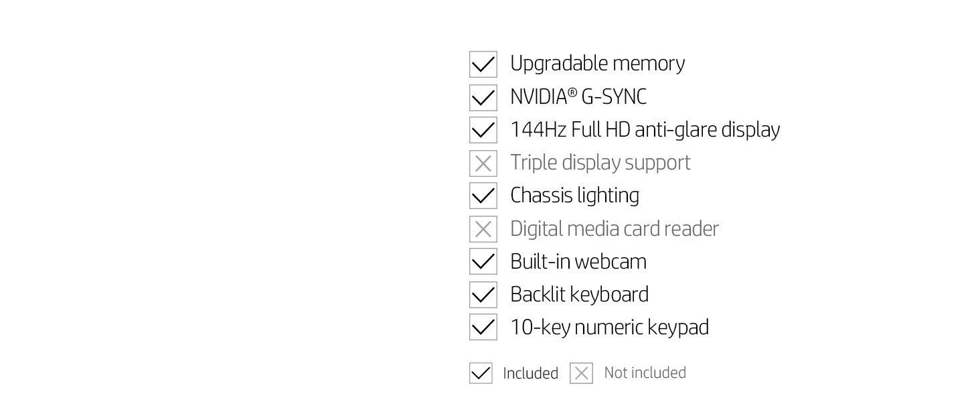Click the Not included legend text

click(x=645, y=373)
